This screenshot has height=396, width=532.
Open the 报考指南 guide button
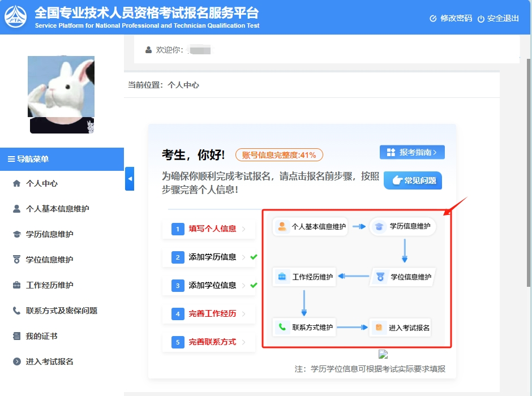coord(412,152)
